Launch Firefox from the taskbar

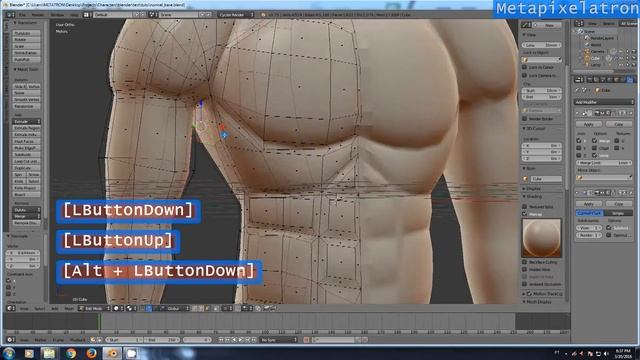pyautogui.click(x=91, y=353)
